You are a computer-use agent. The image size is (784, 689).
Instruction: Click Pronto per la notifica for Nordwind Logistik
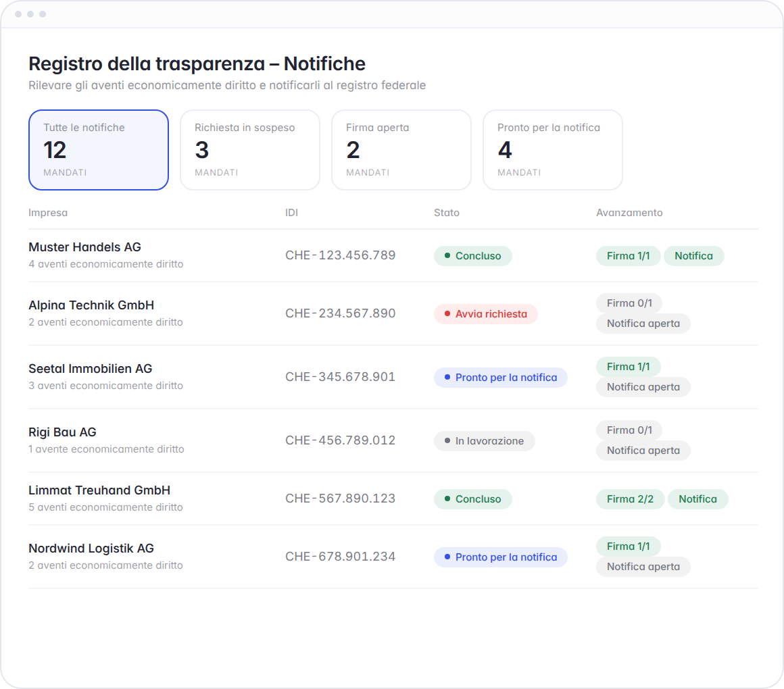pyautogui.click(x=501, y=557)
